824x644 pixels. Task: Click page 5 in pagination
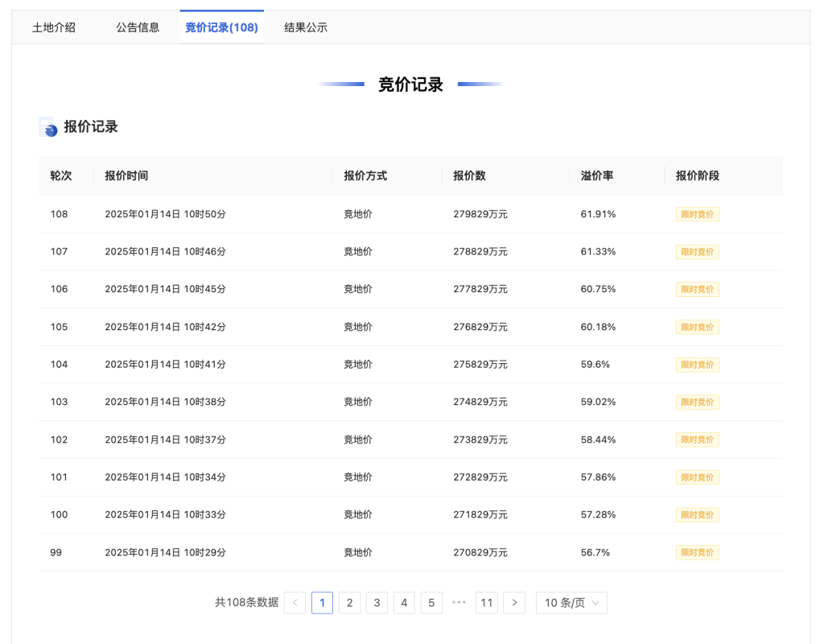point(431,602)
